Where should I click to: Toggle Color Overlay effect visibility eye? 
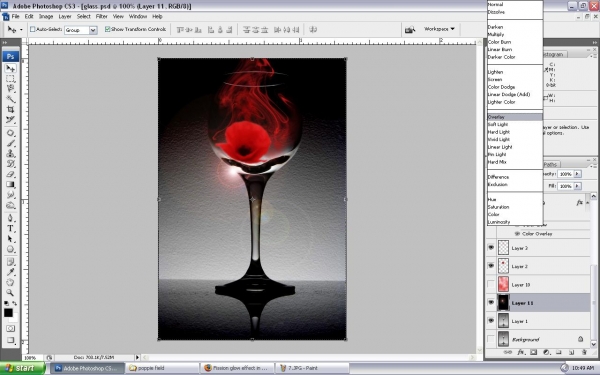point(517,233)
